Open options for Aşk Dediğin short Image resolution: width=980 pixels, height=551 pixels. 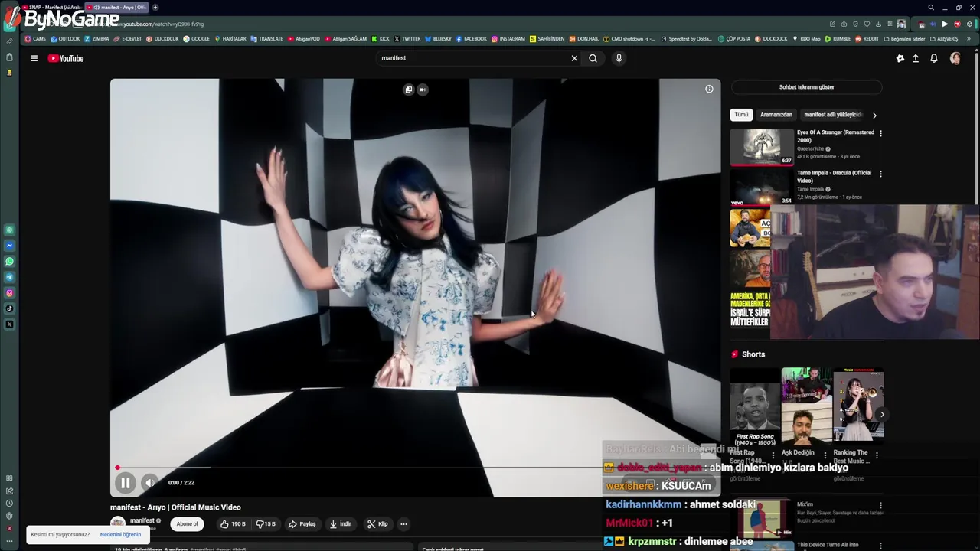pyautogui.click(x=825, y=455)
